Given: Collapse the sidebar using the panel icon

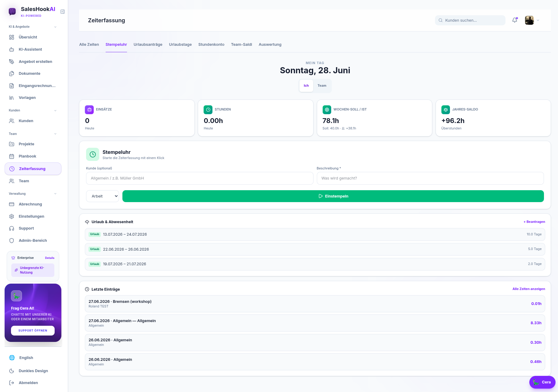Looking at the screenshot, I should (x=63, y=12).
